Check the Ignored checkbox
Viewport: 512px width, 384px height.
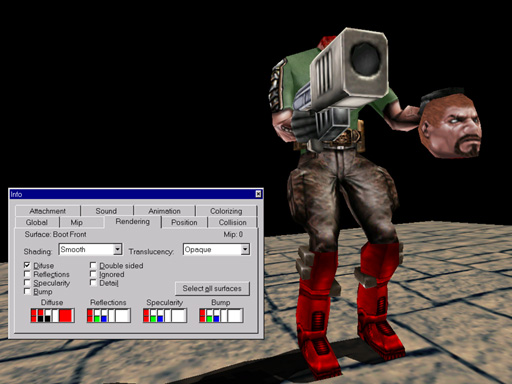[x=93, y=274]
